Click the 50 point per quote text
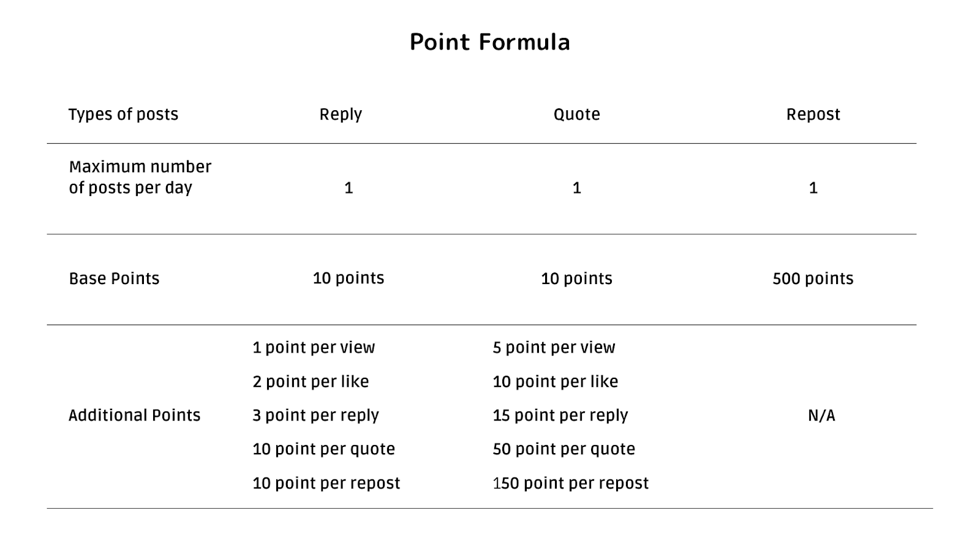Screen dimensions: 980x551 (563, 449)
